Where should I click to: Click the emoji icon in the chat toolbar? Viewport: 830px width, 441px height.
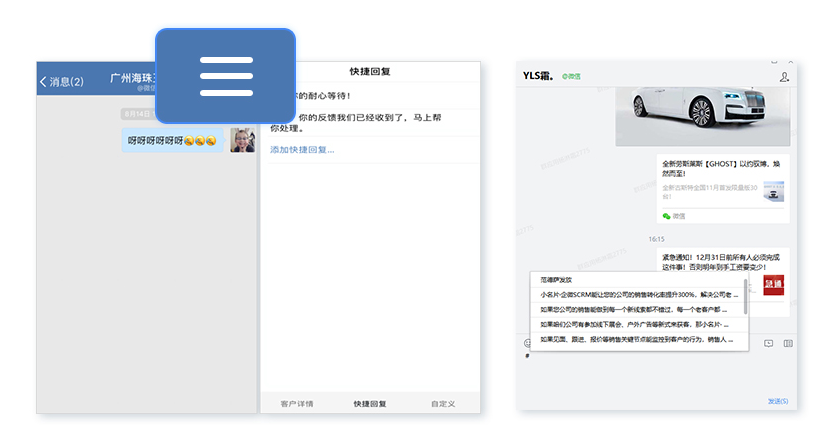527,343
